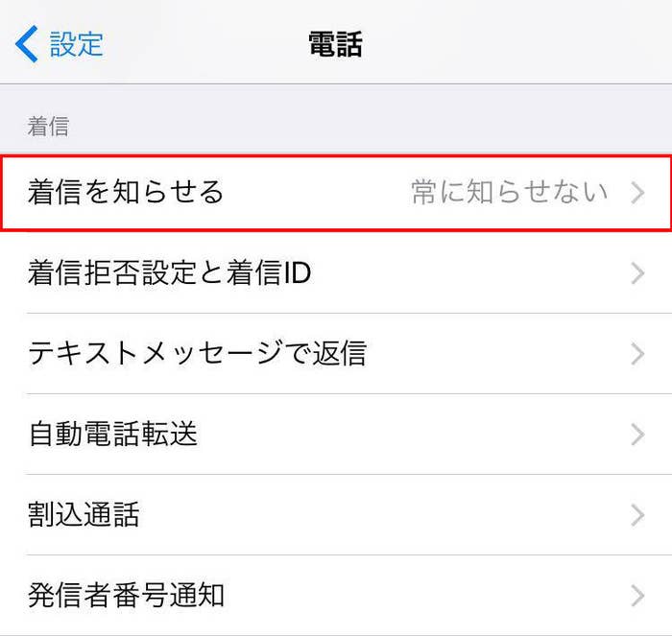
Task: Tap chevron on 着信を知らせる row
Action: [637, 193]
